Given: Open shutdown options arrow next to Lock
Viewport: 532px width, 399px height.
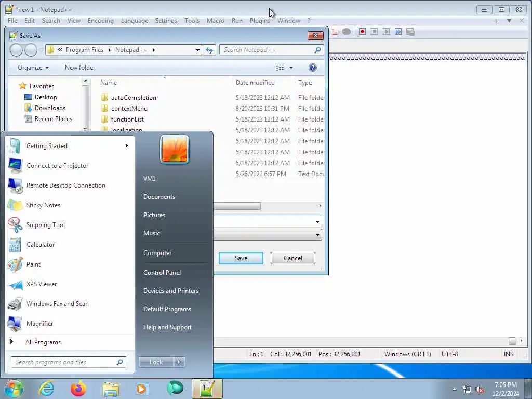Looking at the screenshot, I should (x=179, y=362).
